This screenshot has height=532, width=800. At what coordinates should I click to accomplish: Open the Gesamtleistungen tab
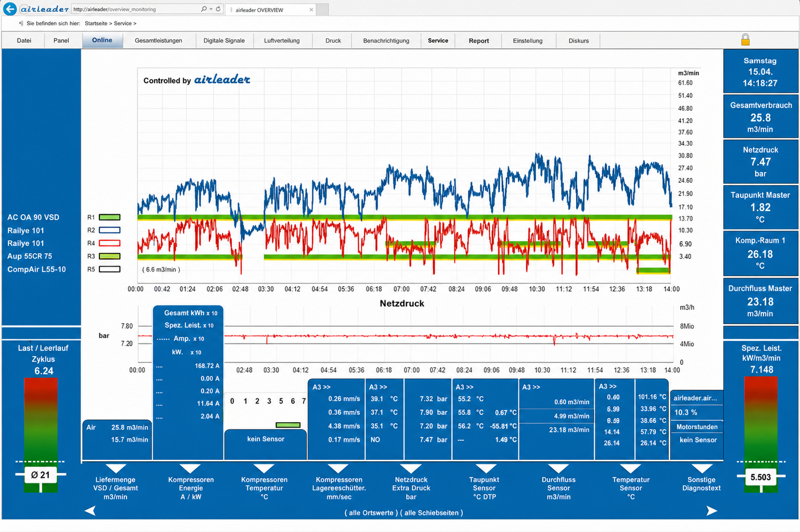[159, 41]
